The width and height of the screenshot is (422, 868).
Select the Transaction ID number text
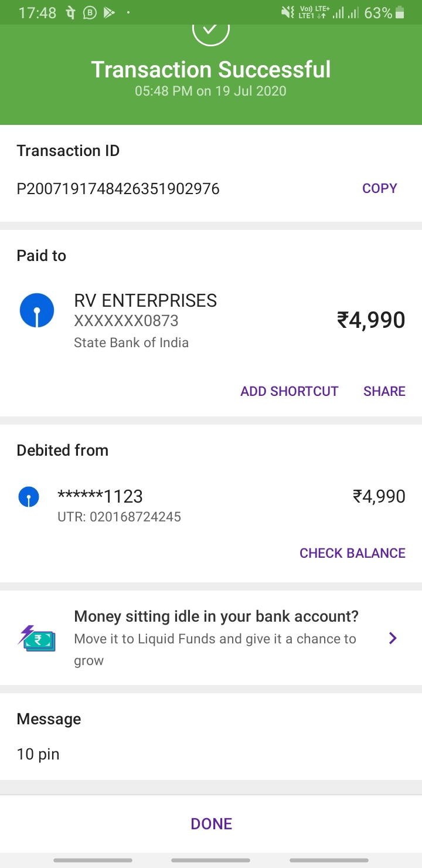118,188
